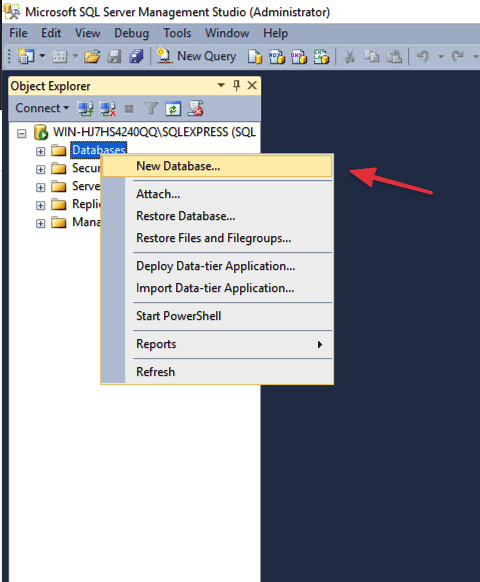This screenshot has width=480, height=582.
Task: Click the Analysis Services XMLA Query icon
Action: 321,56
